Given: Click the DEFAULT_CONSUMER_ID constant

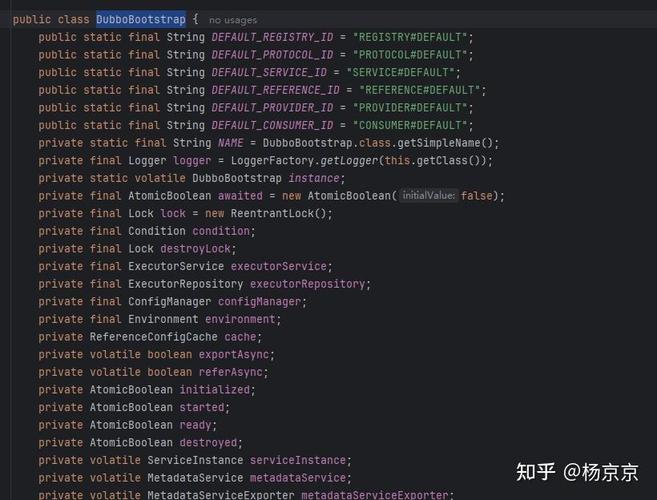Looking at the screenshot, I should (272, 125).
